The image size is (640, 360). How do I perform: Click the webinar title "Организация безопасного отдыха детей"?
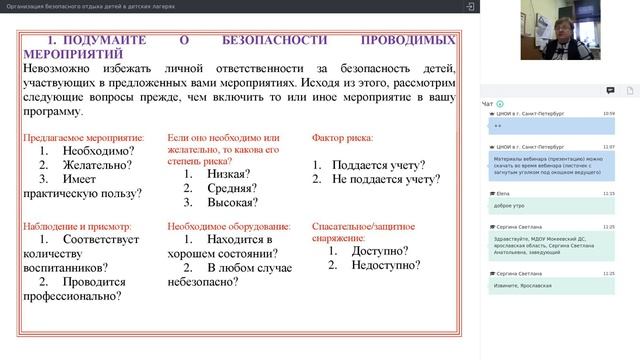click(x=91, y=7)
